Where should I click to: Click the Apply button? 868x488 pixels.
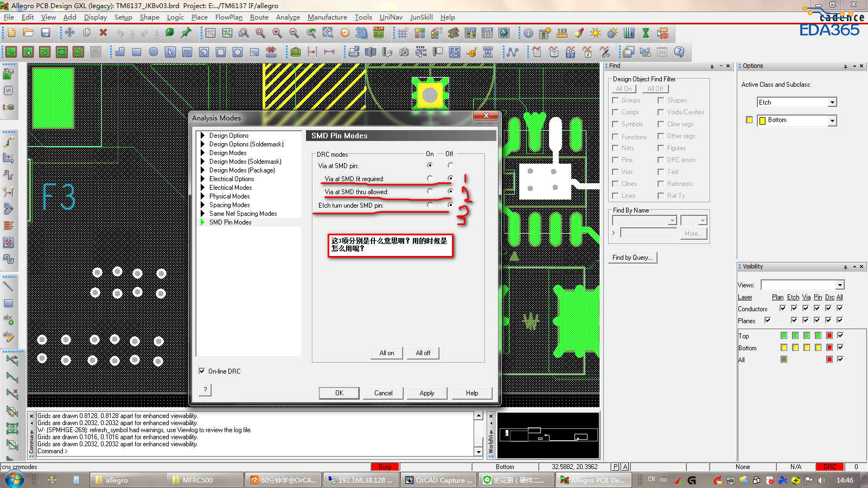pos(427,393)
